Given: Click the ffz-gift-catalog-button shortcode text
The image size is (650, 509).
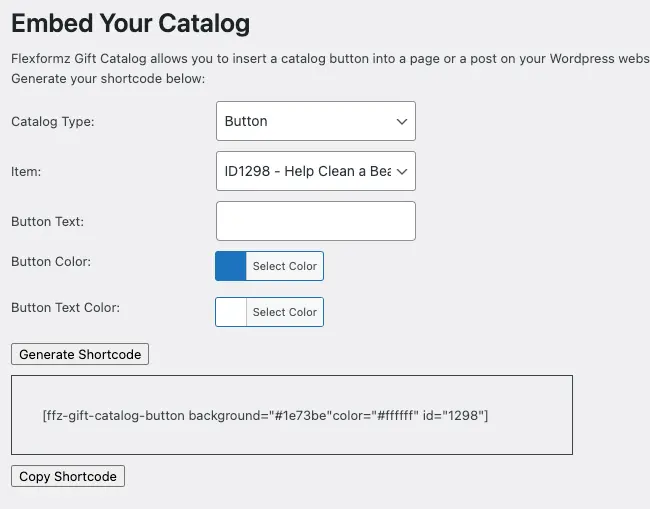Looking at the screenshot, I should tap(265, 415).
